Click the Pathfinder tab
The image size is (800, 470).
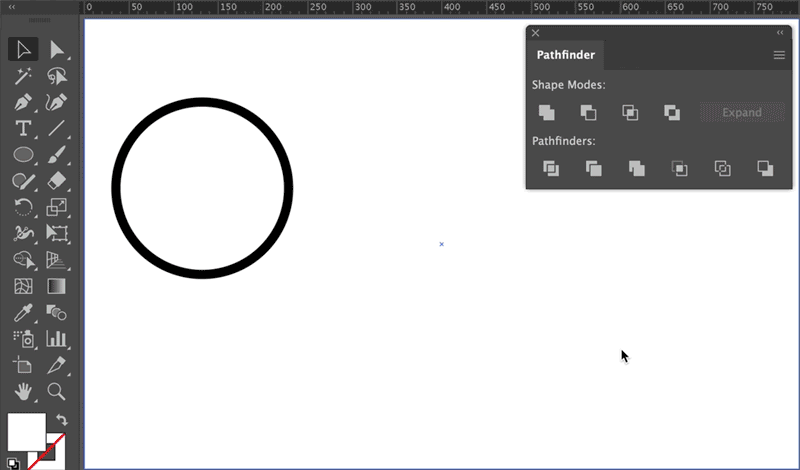tap(565, 55)
